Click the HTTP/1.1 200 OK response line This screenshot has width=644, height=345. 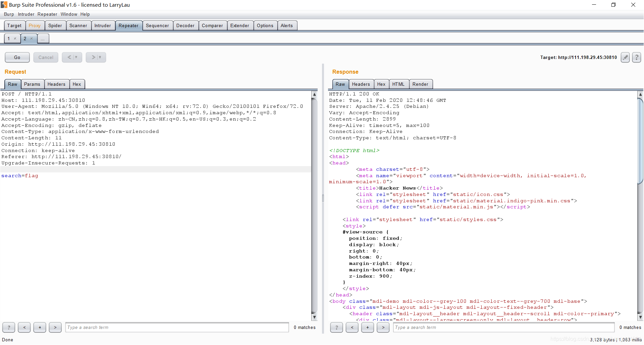(x=354, y=94)
